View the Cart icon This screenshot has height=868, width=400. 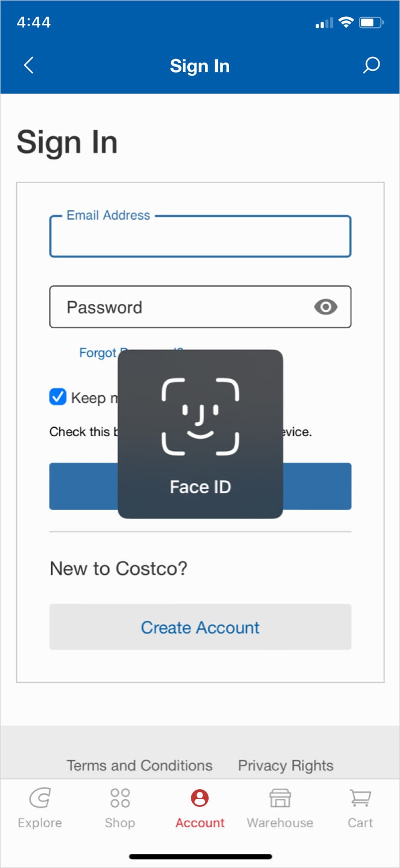coord(360,798)
